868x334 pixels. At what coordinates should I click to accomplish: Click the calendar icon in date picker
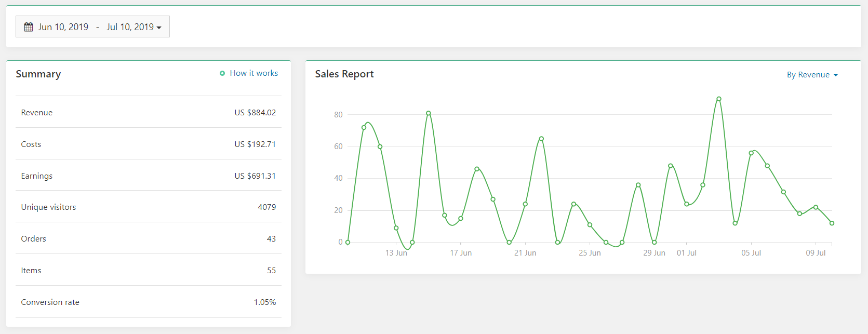[x=29, y=27]
